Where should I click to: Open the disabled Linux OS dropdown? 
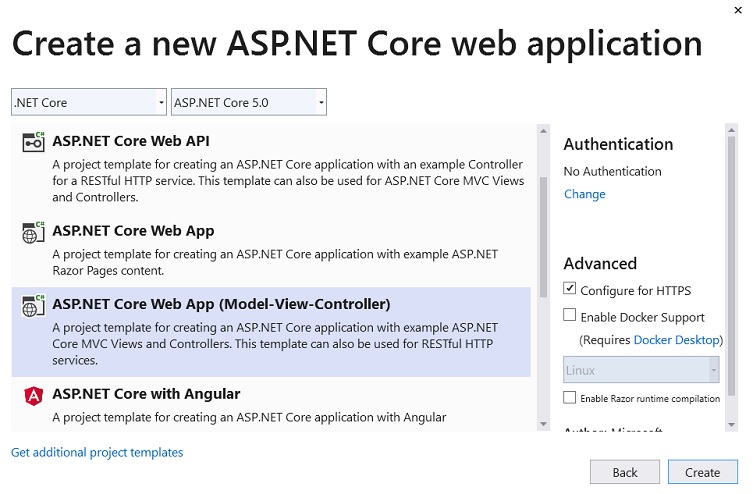point(641,370)
